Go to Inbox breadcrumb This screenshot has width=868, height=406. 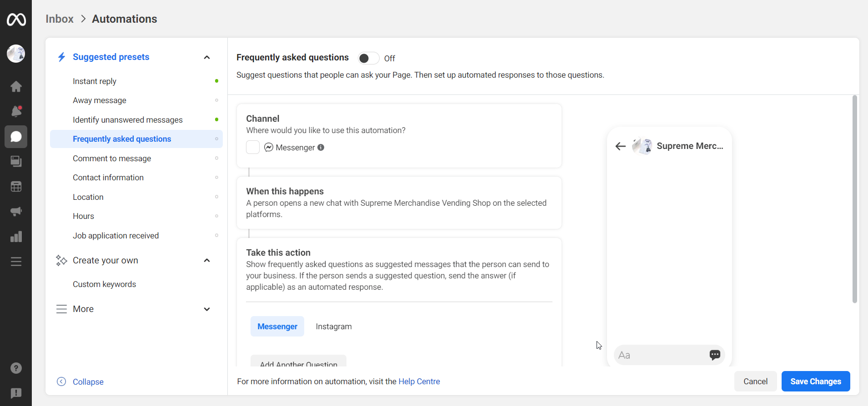(x=60, y=19)
